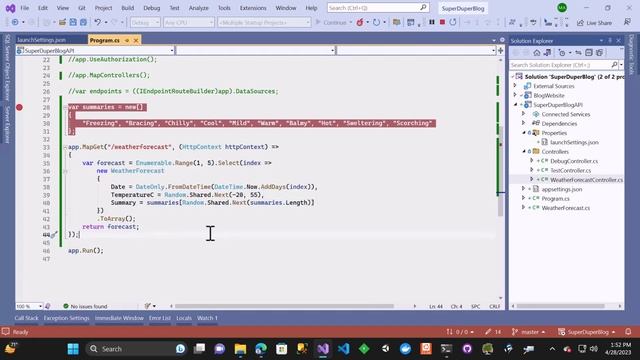The image size is (640, 360).
Task: Click the feedback icon at toolbar end
Action: pos(627,22)
